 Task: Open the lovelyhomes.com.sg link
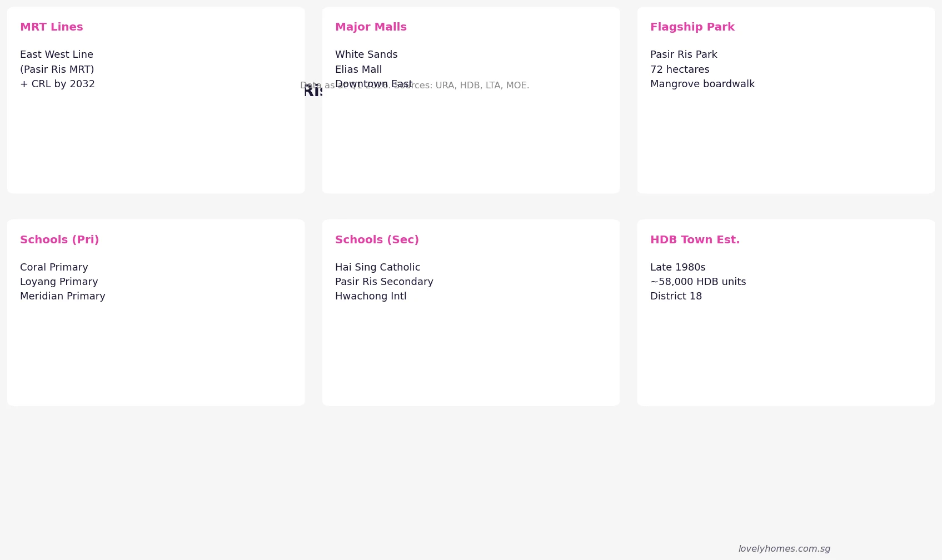click(x=784, y=549)
